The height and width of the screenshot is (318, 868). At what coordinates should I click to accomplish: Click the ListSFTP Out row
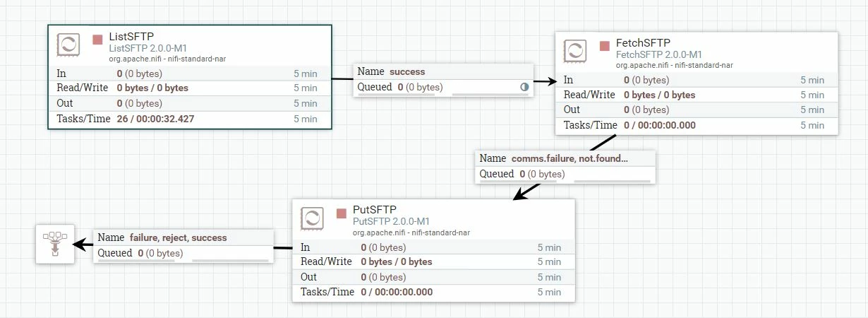point(190,103)
